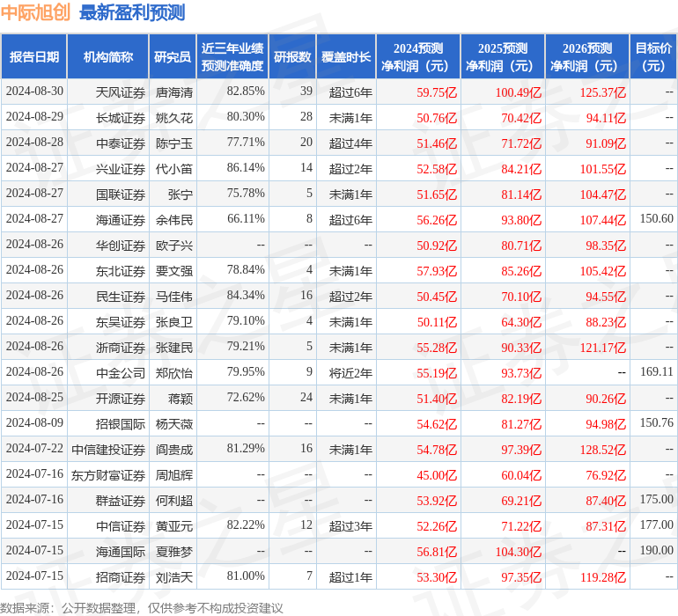Click the 77.71% accuracy value
The height and width of the screenshot is (616, 678).
coord(246,142)
